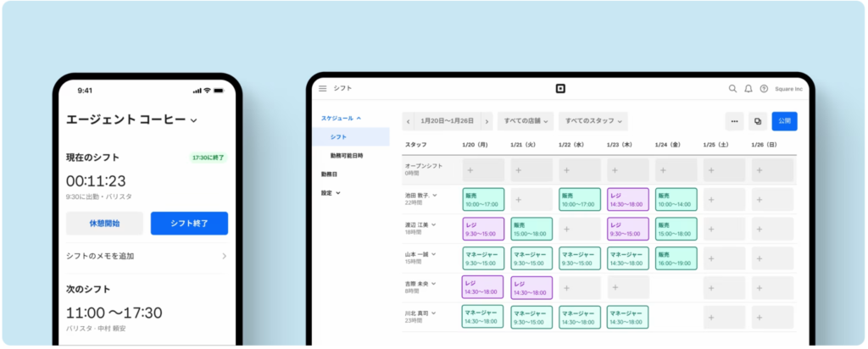
Task: Go to previous week with left arrow
Action: (409, 121)
